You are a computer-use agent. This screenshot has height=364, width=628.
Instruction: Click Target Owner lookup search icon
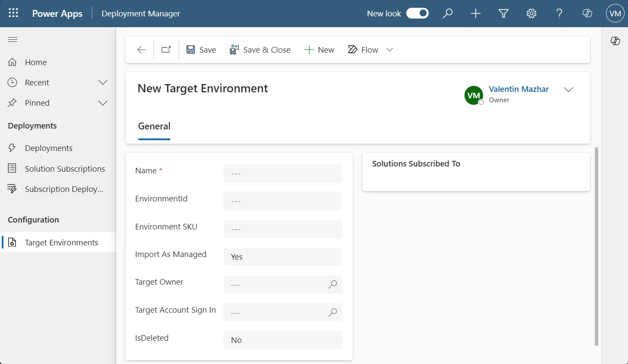[333, 285]
